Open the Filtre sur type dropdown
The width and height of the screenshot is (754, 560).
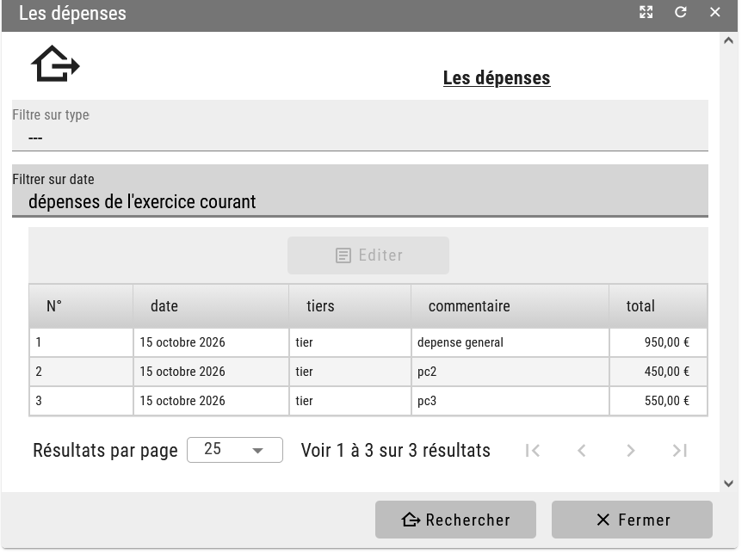point(360,126)
